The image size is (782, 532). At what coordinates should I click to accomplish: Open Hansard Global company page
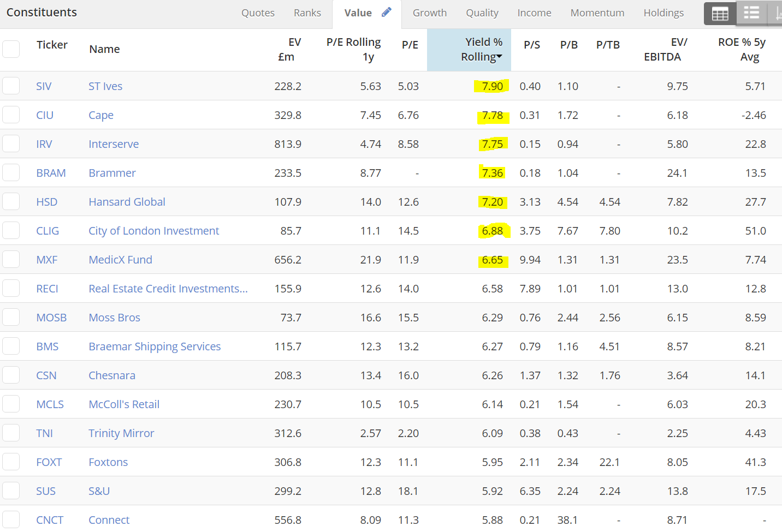pyautogui.click(x=127, y=202)
